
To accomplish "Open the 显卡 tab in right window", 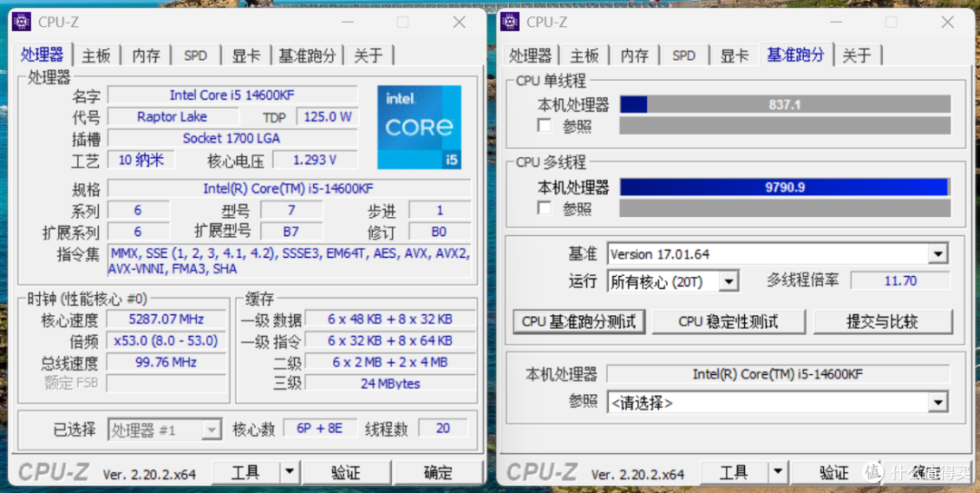I will (734, 55).
